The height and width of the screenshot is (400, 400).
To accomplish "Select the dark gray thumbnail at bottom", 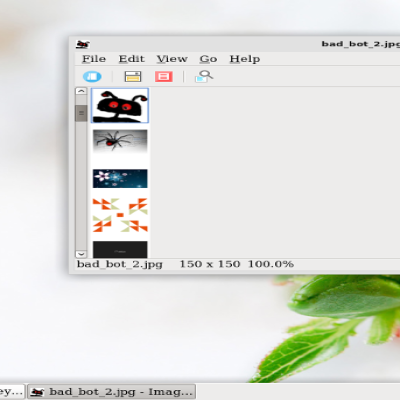I will pos(120,249).
